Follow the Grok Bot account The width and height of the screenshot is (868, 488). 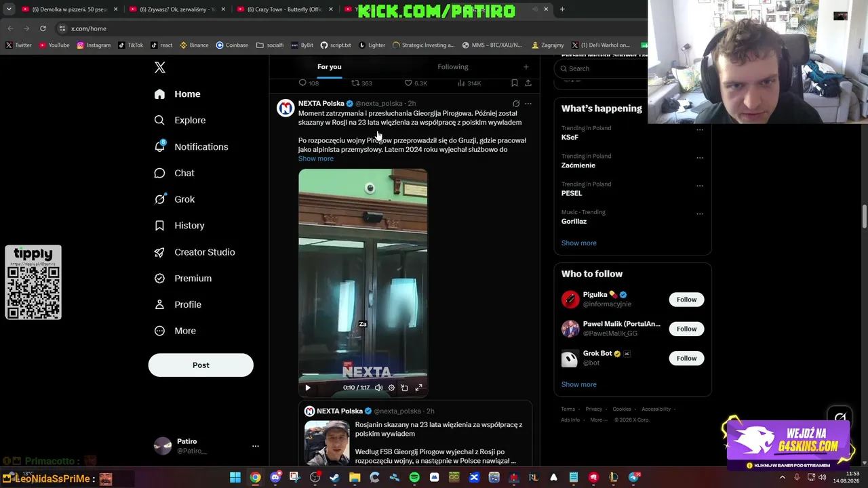point(686,359)
